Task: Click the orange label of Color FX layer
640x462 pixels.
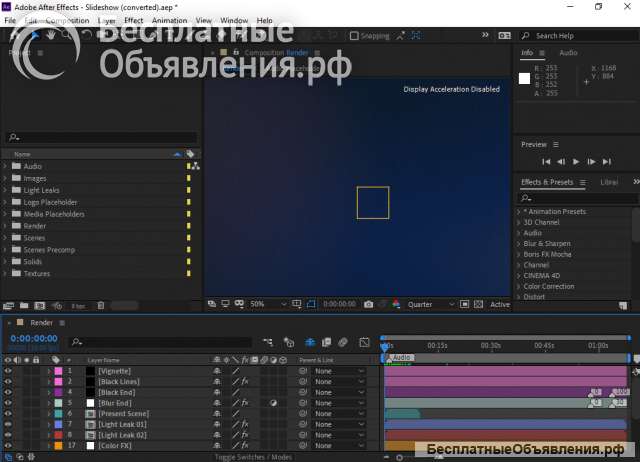Action: tap(58, 446)
